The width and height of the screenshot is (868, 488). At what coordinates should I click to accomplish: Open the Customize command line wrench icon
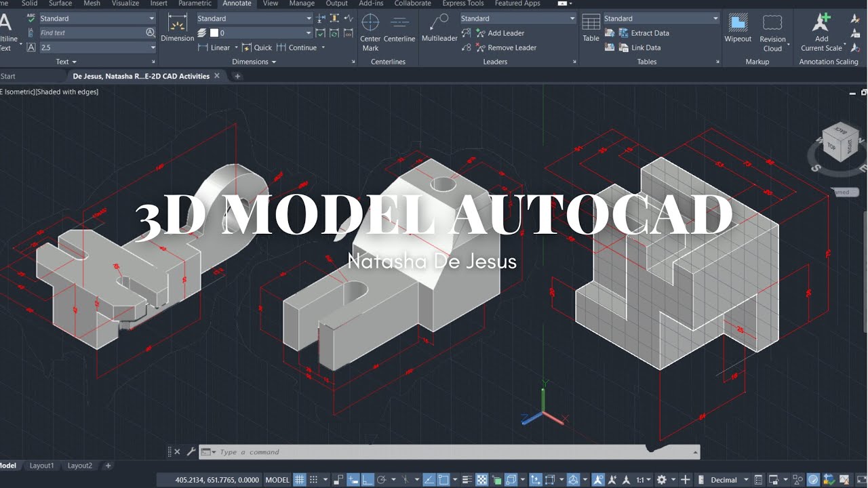coord(191,451)
